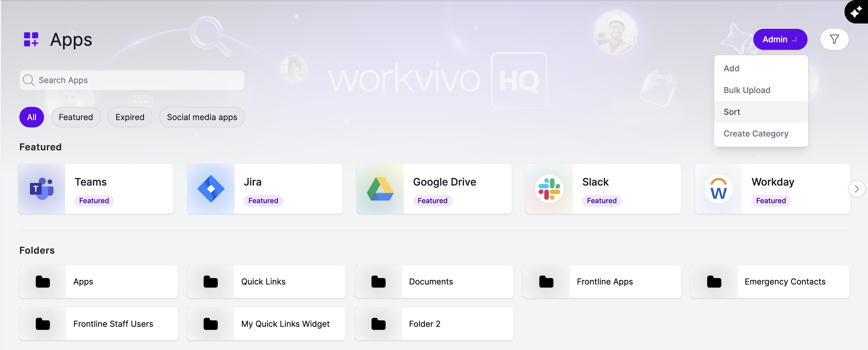This screenshot has width=868, height=350.
Task: Open the Teams app title
Action: (91, 182)
